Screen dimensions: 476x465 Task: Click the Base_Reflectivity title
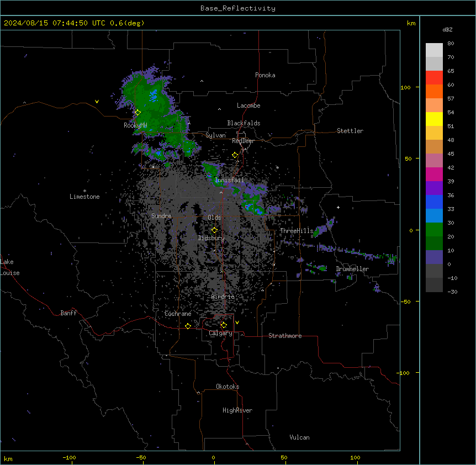point(238,8)
